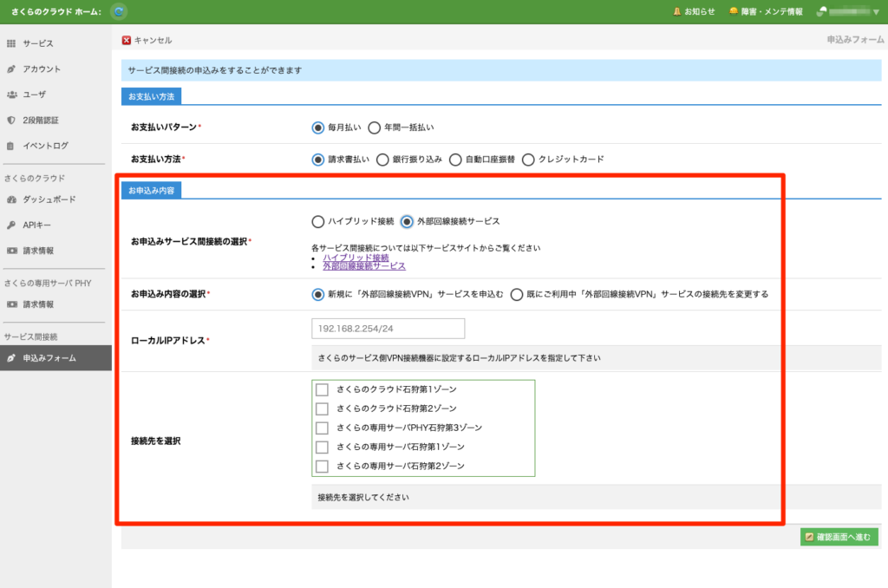This screenshot has width=888, height=588.
Task: Open the user account menu dropdown arrow
Action: (876, 12)
